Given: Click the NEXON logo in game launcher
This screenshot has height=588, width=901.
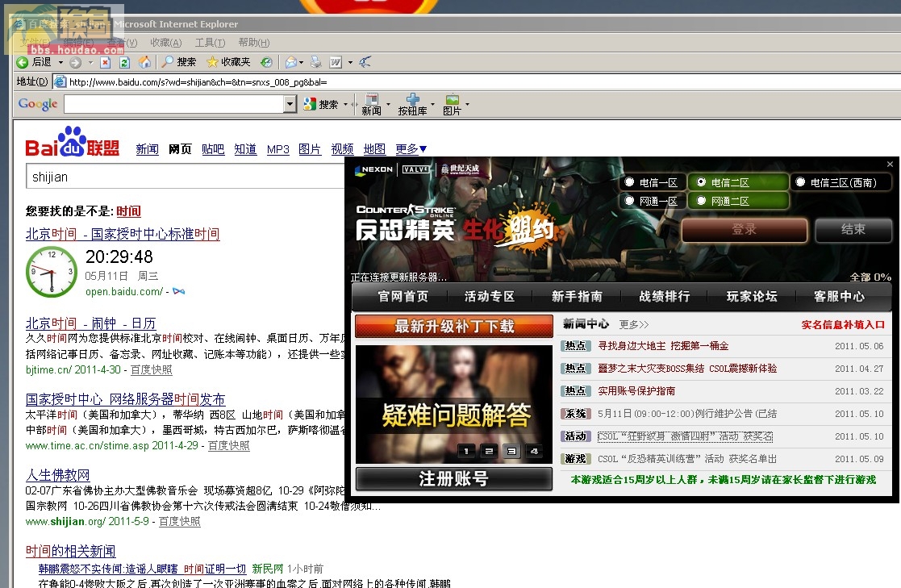Looking at the screenshot, I should click(374, 169).
